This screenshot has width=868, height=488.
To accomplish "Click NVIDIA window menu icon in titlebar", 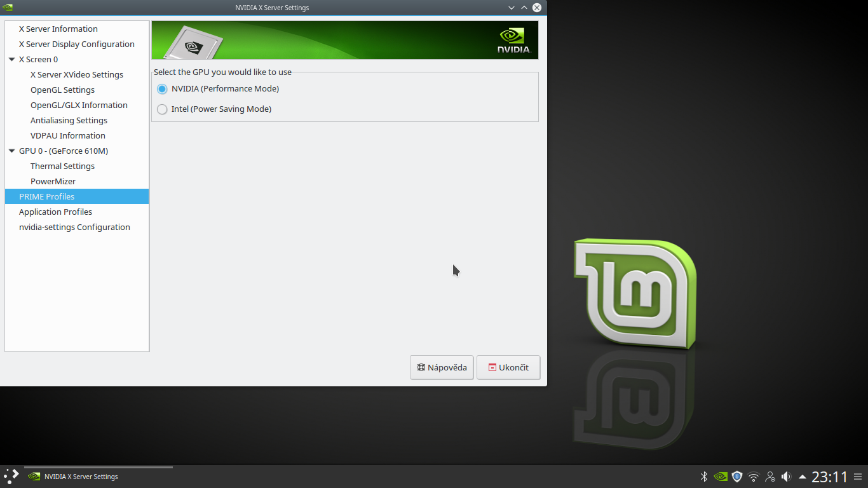I will tap(8, 8).
